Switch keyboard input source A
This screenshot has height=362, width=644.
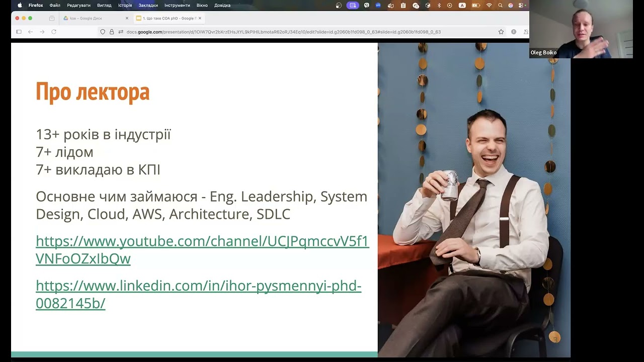(462, 5)
